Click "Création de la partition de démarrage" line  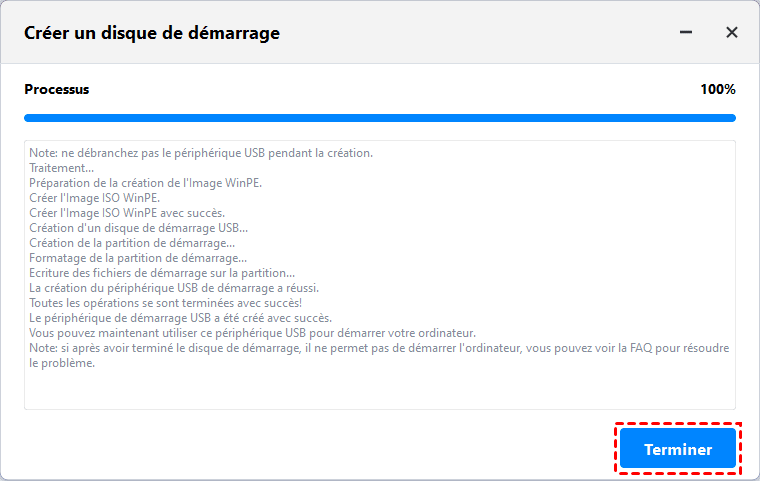point(132,243)
